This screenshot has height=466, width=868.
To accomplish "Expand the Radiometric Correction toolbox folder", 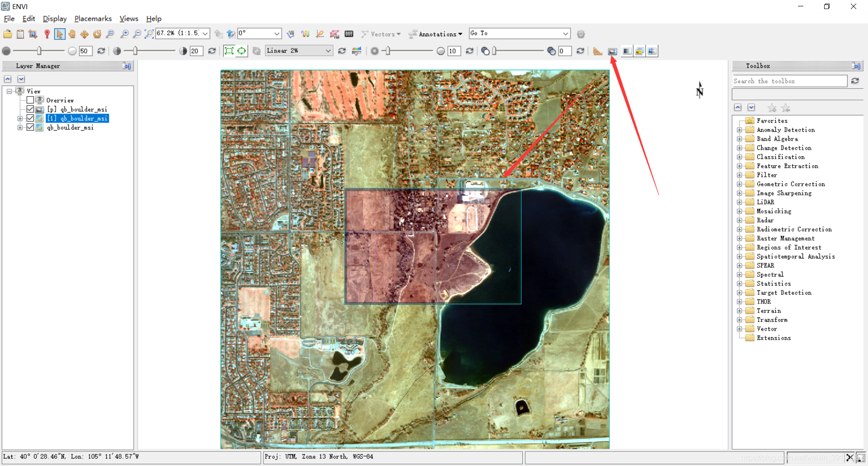I will [739, 229].
